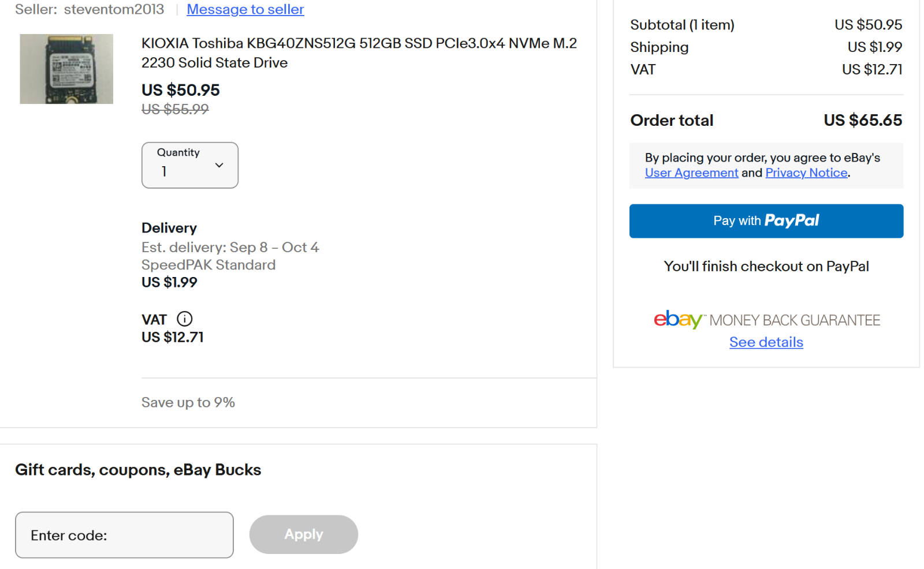The width and height of the screenshot is (924, 569).
Task: Open Message to seller link
Action: point(245,9)
